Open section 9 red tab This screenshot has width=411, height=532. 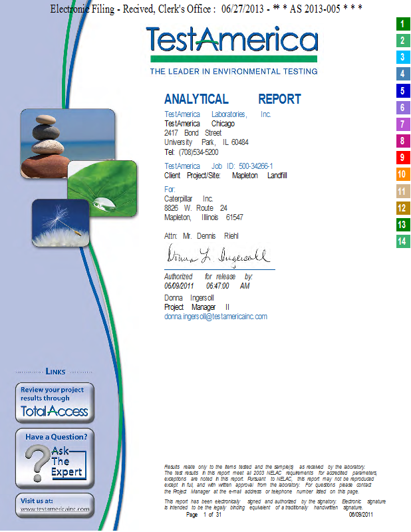tap(403, 158)
